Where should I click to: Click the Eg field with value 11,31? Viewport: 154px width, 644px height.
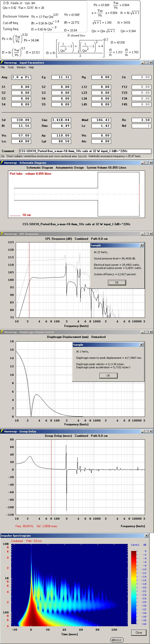click(x=61, y=77)
